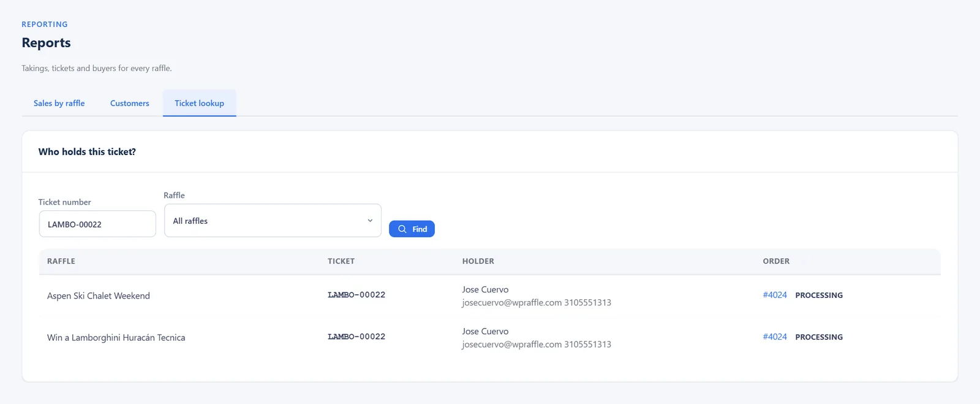Click PROCESSING status in Lamborghini row
The height and width of the screenshot is (404, 980).
(819, 337)
